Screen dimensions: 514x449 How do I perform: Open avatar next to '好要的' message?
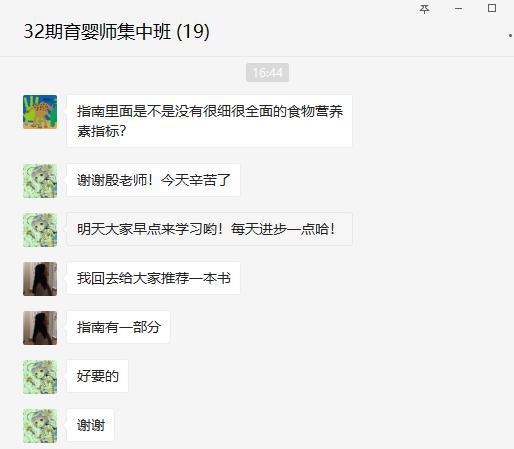pos(40,377)
